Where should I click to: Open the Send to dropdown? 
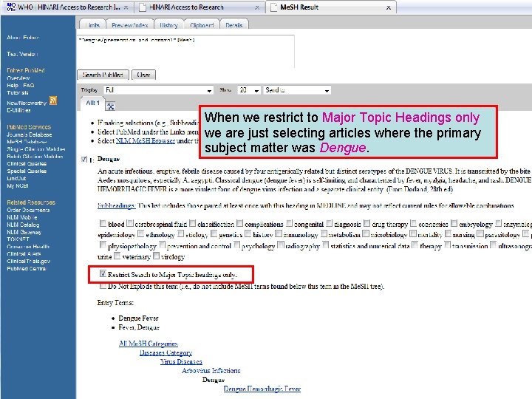click(297, 90)
